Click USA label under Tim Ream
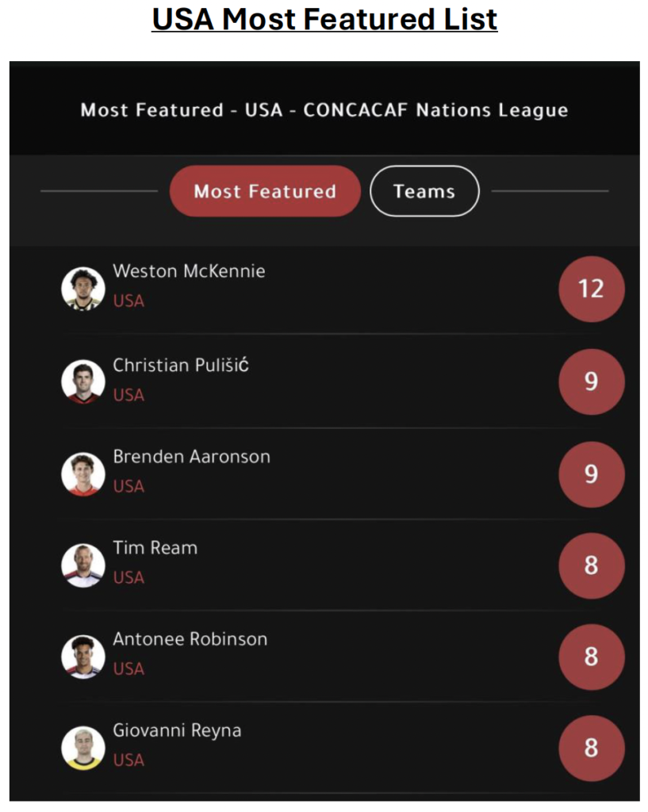The width and height of the screenshot is (648, 812). pos(128,577)
